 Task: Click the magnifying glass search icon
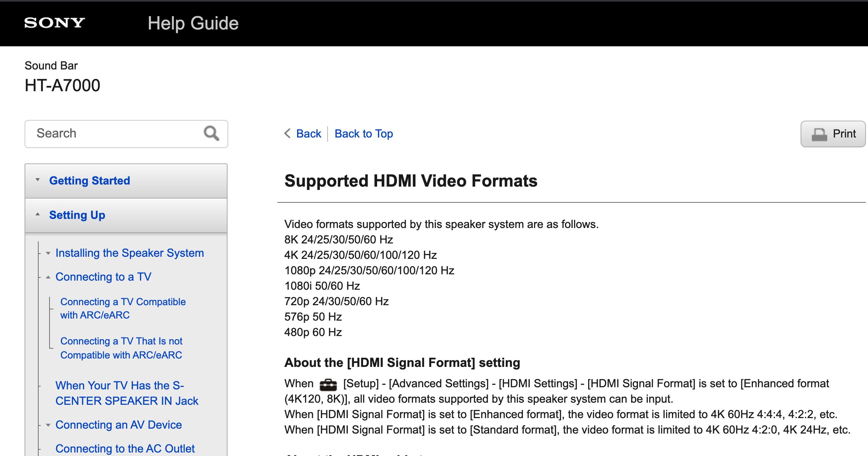211,134
